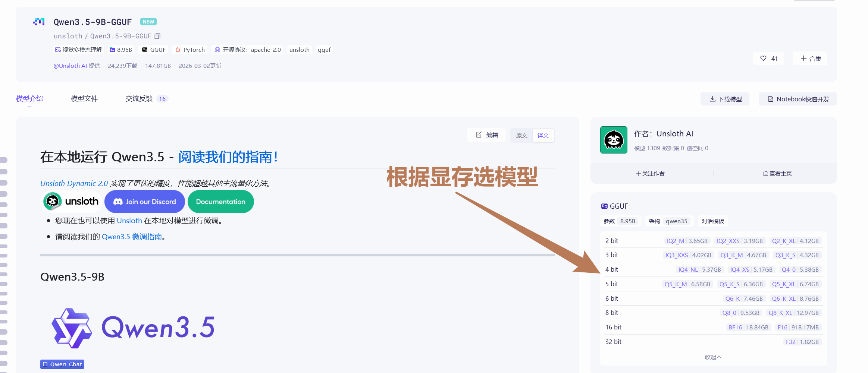This screenshot has height=373, width=868.
Task: Open the Unsloth fine-tuning link
Action: [x=129, y=221]
